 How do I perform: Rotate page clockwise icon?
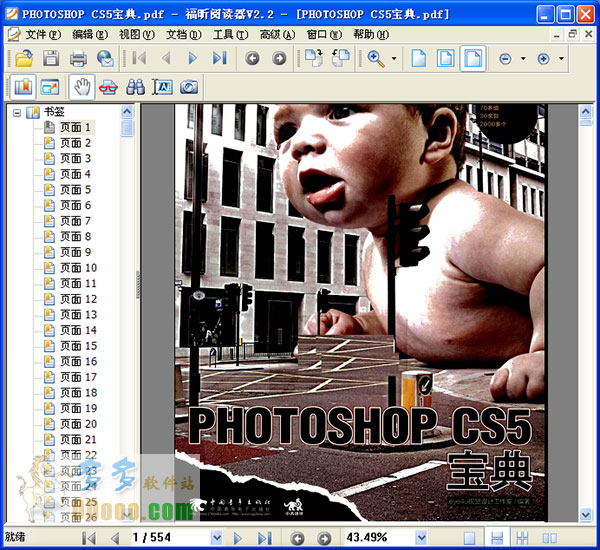point(314,58)
